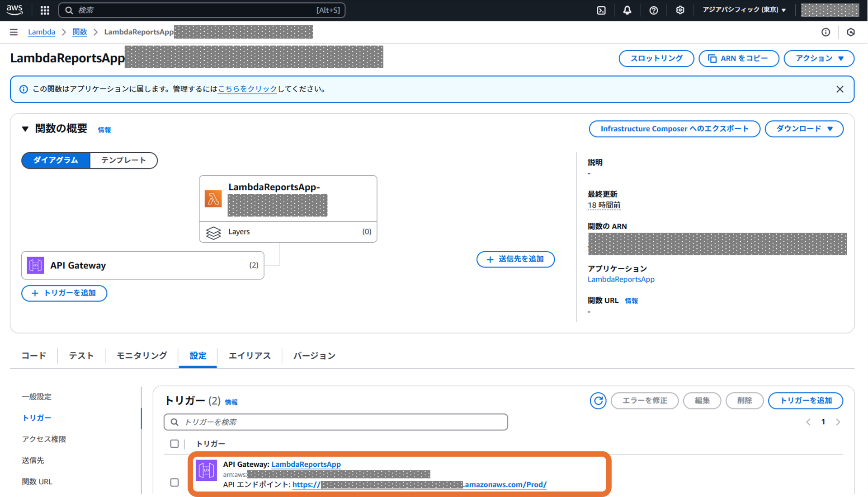Click the Layers row in the diagram

288,232
